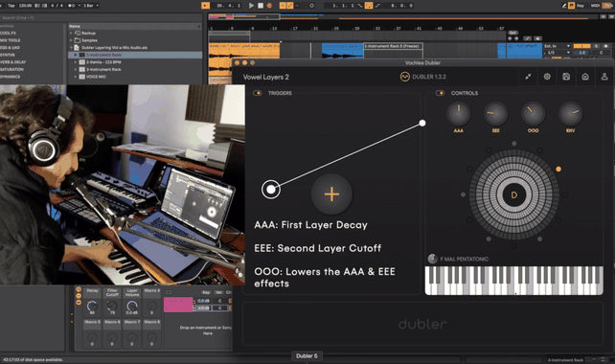The image size is (615, 364).
Task: Toggle the Key map mode button
Action: 581,6
